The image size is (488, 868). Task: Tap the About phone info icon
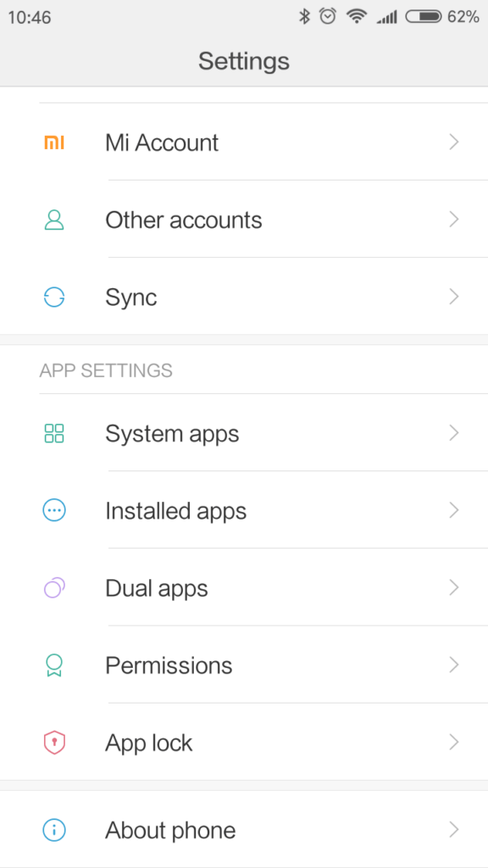(54, 830)
